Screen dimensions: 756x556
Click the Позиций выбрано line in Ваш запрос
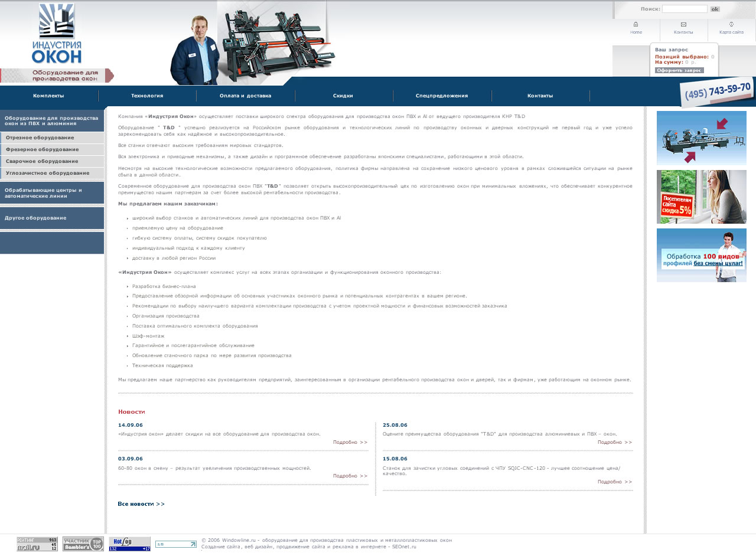point(685,57)
